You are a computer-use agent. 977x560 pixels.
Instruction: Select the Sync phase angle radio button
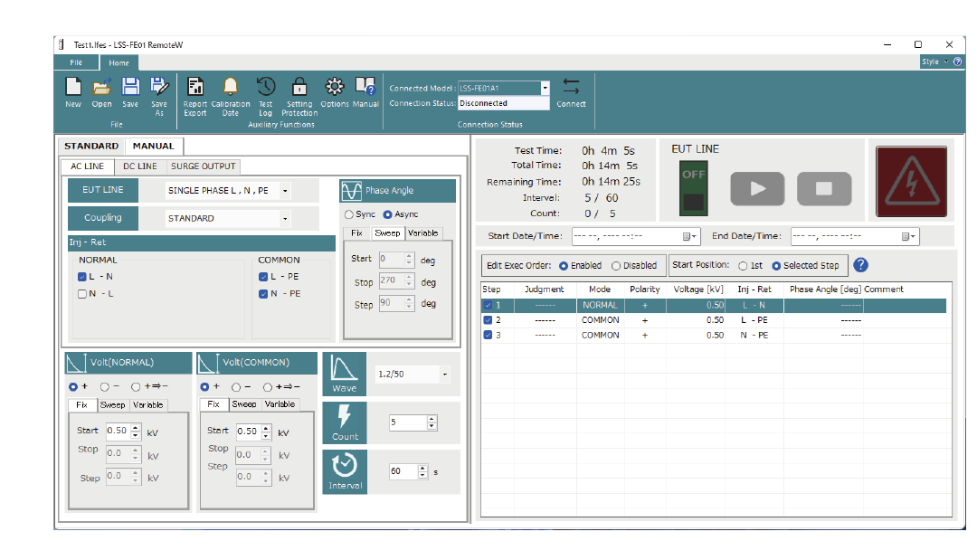pyautogui.click(x=348, y=214)
